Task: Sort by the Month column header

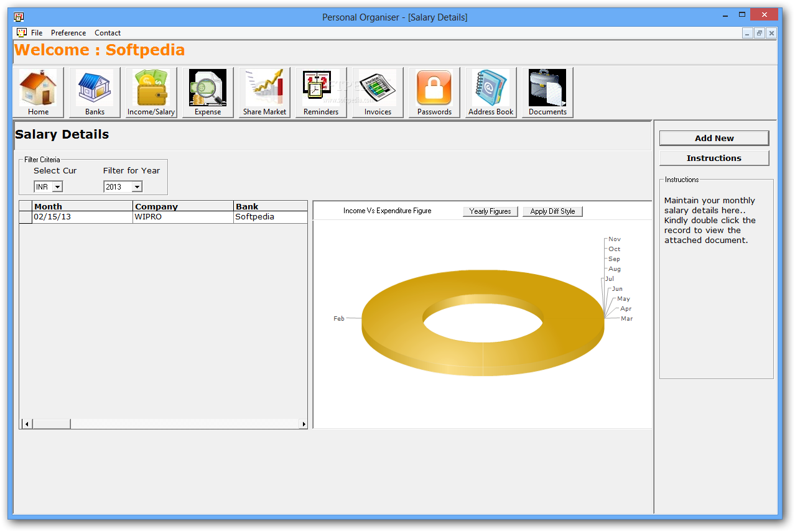Action: click(82, 206)
